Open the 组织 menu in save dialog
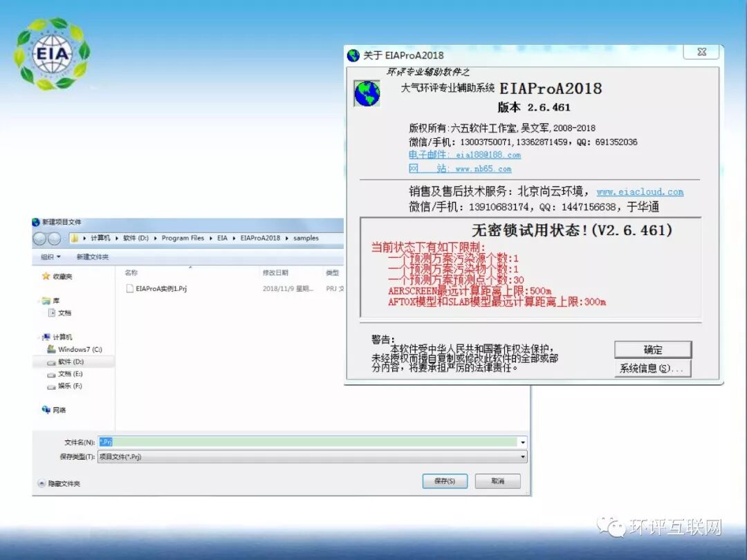Screen dimensions: 747x560 (x=50, y=256)
